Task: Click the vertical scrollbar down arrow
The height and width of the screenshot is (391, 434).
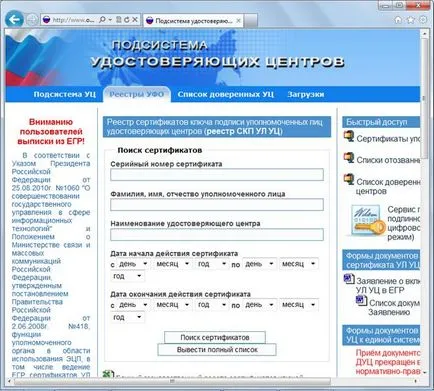Action: 424,372
